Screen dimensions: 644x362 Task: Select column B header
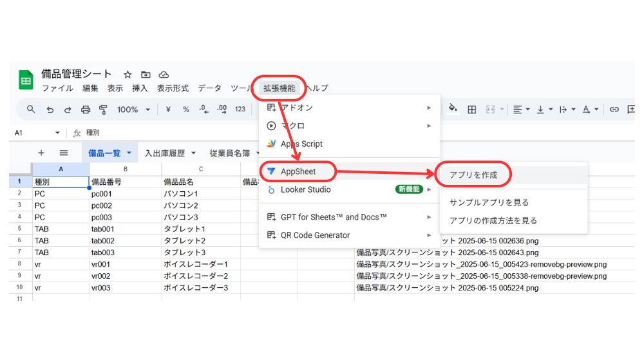(x=126, y=169)
